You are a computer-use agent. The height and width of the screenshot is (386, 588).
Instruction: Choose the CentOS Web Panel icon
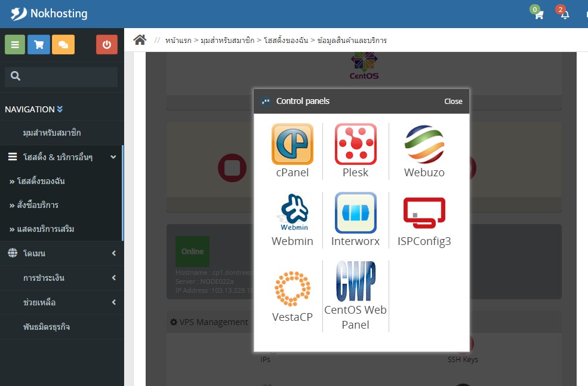[356, 281]
